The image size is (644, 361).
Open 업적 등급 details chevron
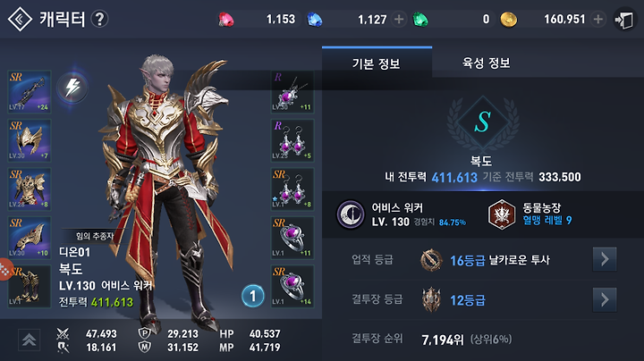point(604,259)
